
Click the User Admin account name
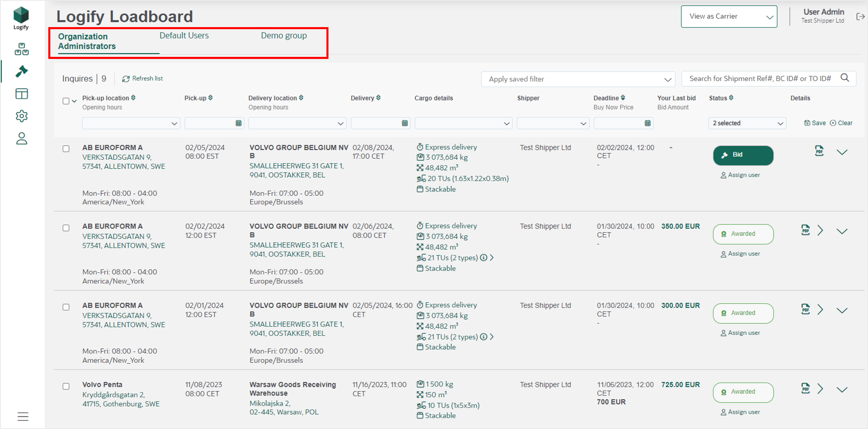[824, 12]
